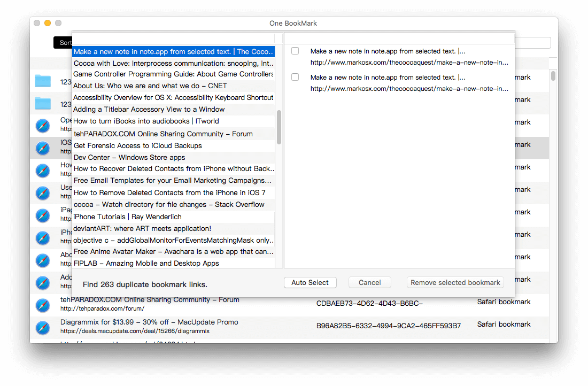Check the first duplicate bookmark's checkbox
The width and height of the screenshot is (588, 386).
pyautogui.click(x=295, y=51)
